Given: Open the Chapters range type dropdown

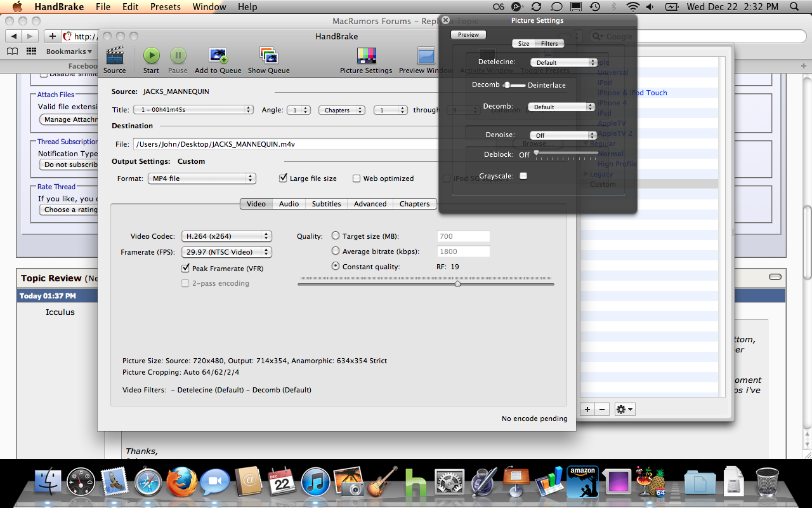Looking at the screenshot, I should tap(341, 110).
